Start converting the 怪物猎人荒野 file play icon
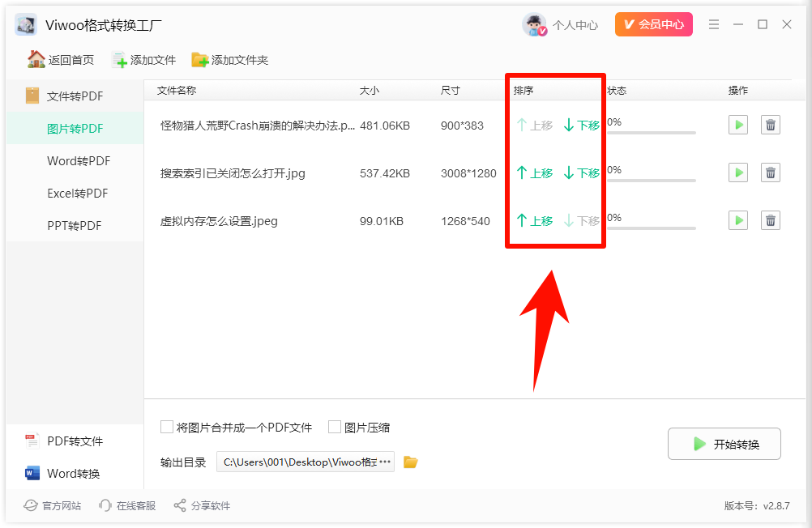Viewport: 812px width, 528px height. click(738, 125)
